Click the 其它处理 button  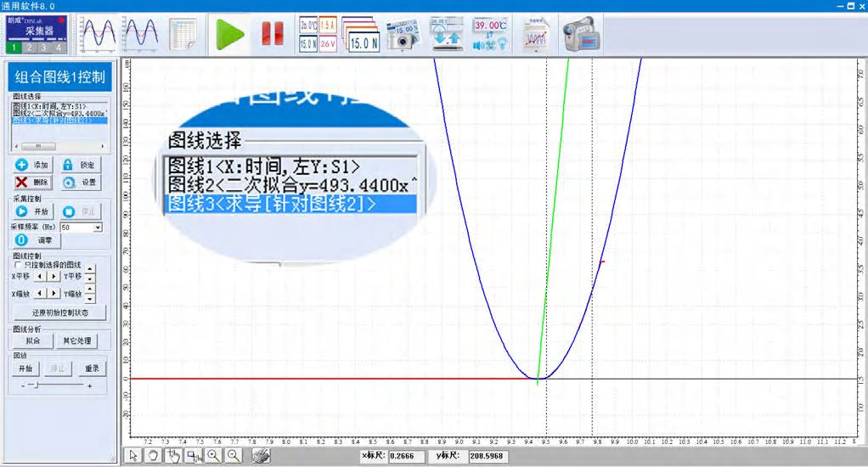pyautogui.click(x=77, y=340)
